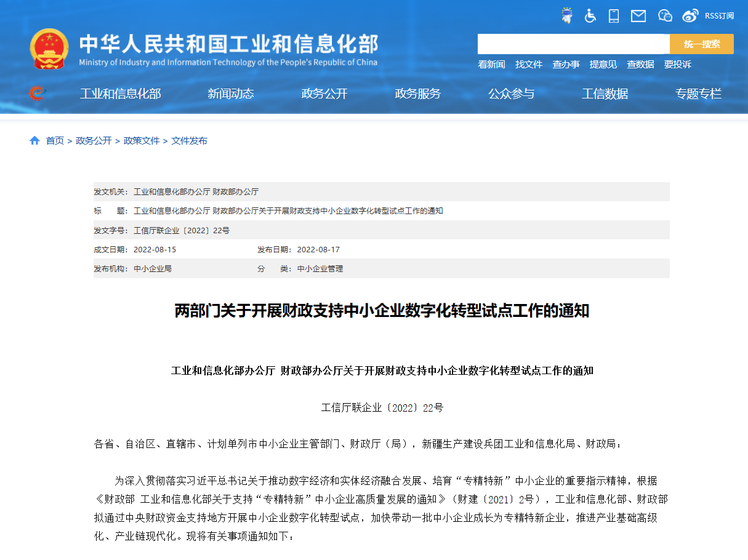This screenshot has height=560, width=748.
Task: Go to the 政务公开 navigation menu
Action: pyautogui.click(x=324, y=94)
